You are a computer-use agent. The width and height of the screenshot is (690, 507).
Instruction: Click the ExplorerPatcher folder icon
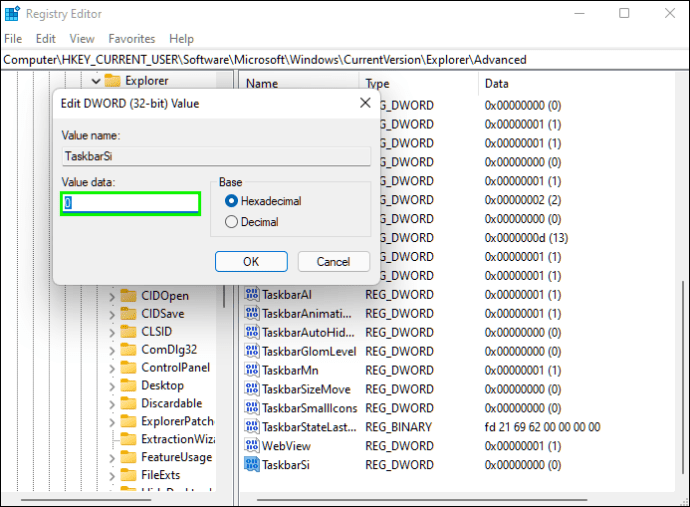(x=128, y=421)
